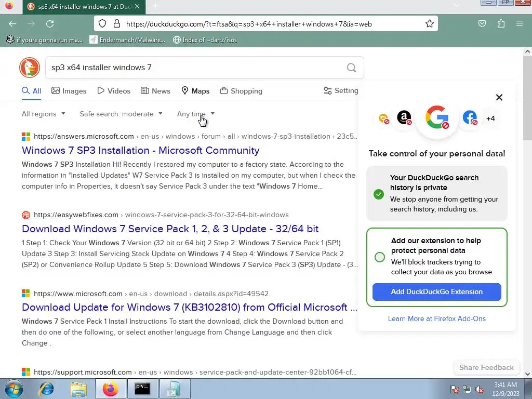Submit search with magnifier icon

(352, 68)
